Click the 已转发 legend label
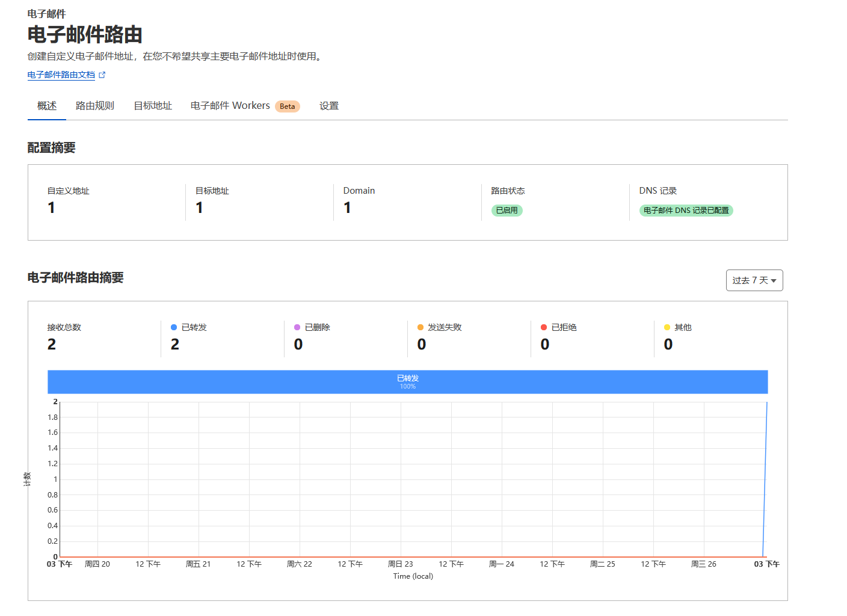This screenshot has height=616, width=847. [x=194, y=327]
